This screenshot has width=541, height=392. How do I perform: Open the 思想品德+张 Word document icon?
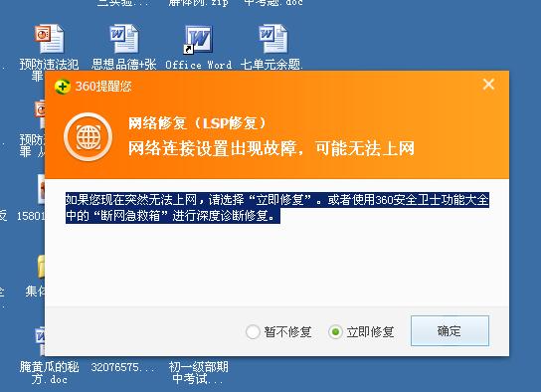(x=124, y=39)
